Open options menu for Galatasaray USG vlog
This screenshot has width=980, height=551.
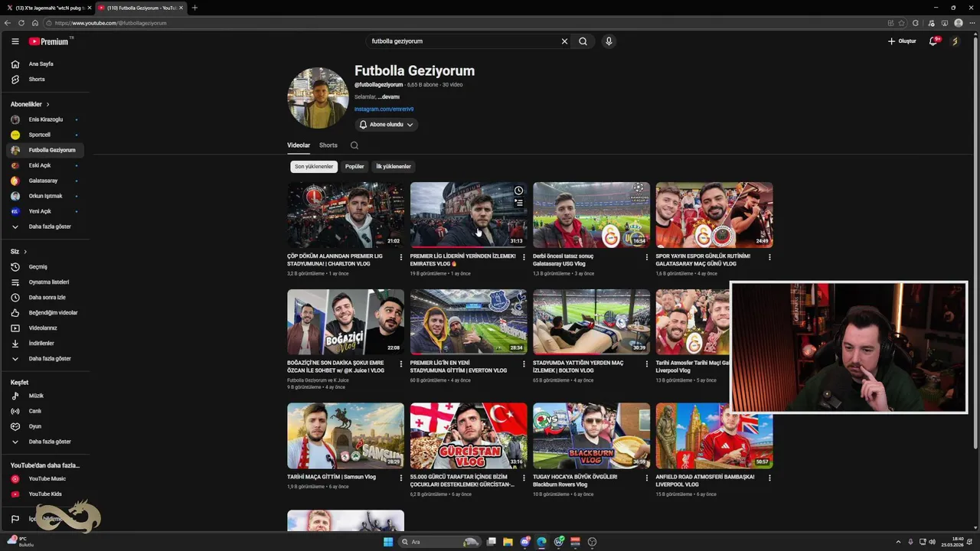pyautogui.click(x=647, y=257)
